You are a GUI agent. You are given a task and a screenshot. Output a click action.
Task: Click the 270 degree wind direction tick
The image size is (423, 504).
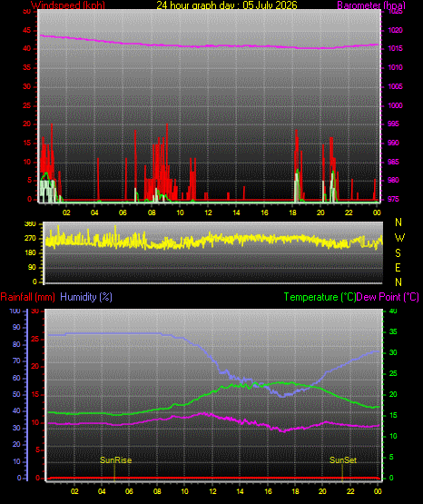[32, 239]
